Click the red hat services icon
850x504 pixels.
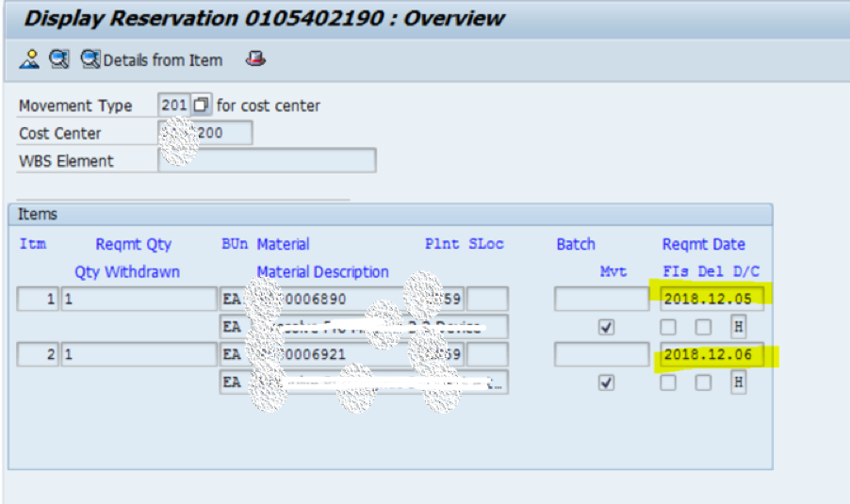click(x=255, y=58)
